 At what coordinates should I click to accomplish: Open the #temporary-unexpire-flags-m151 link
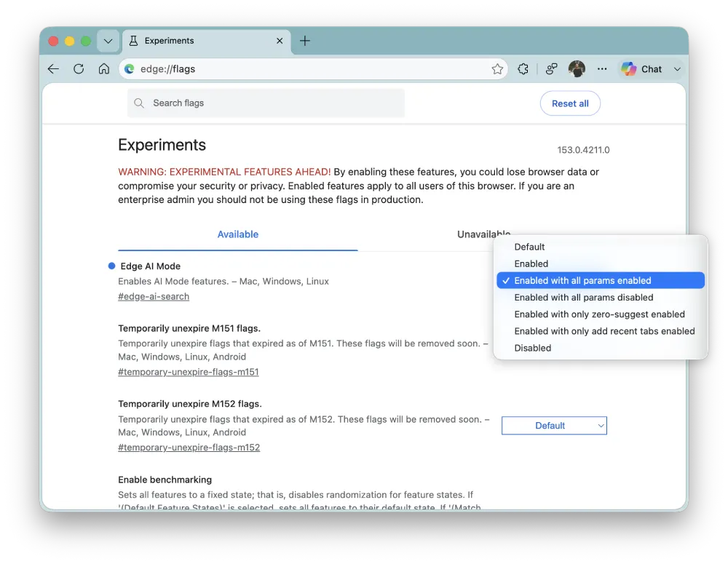(x=188, y=372)
